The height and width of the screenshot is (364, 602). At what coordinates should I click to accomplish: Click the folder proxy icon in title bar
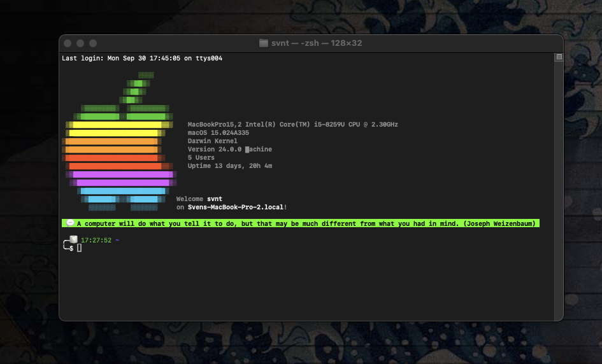[263, 43]
